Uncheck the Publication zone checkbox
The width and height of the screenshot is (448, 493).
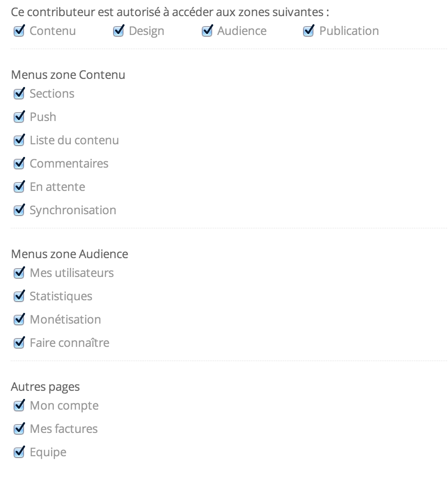308,31
